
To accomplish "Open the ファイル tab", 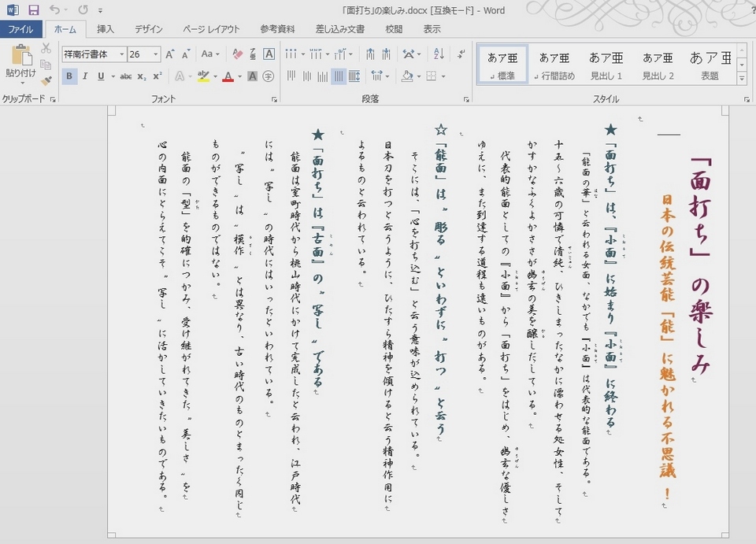I will click(x=20, y=29).
